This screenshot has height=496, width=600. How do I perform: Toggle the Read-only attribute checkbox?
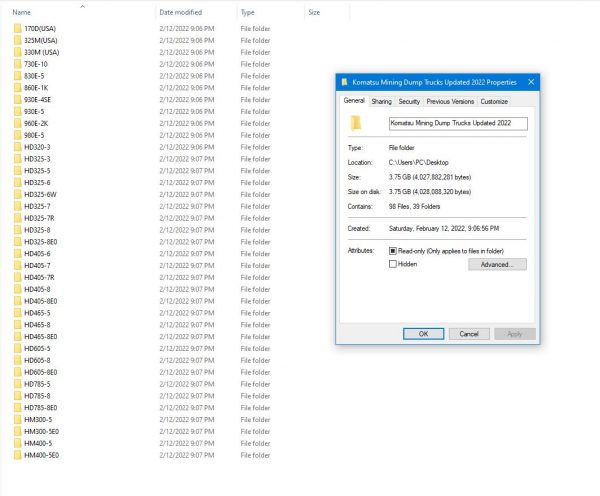click(x=393, y=251)
